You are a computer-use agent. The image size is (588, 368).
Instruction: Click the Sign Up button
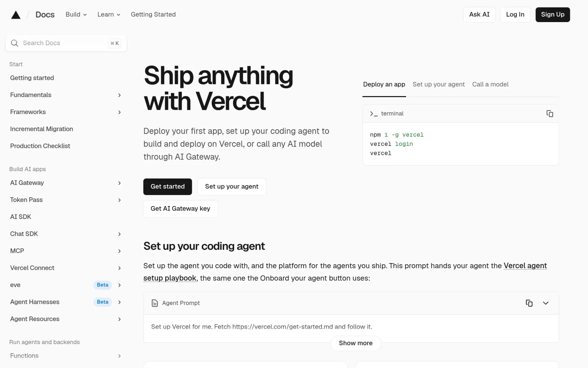(553, 15)
